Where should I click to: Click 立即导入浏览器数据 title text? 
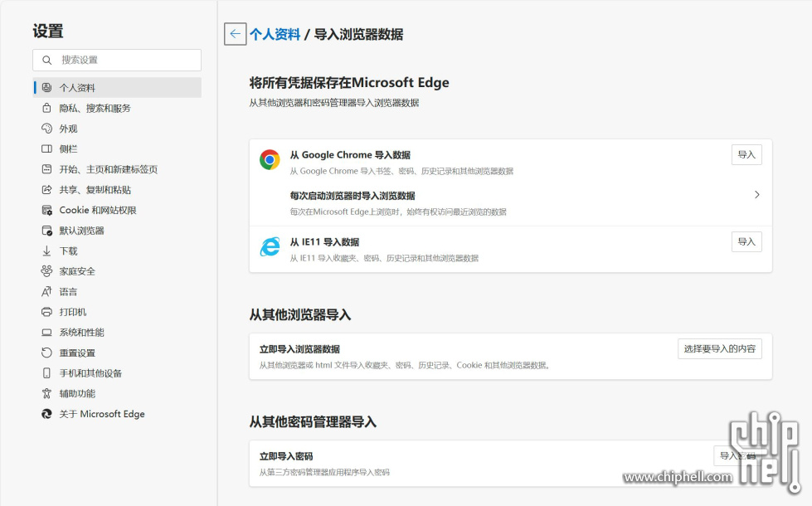299,349
